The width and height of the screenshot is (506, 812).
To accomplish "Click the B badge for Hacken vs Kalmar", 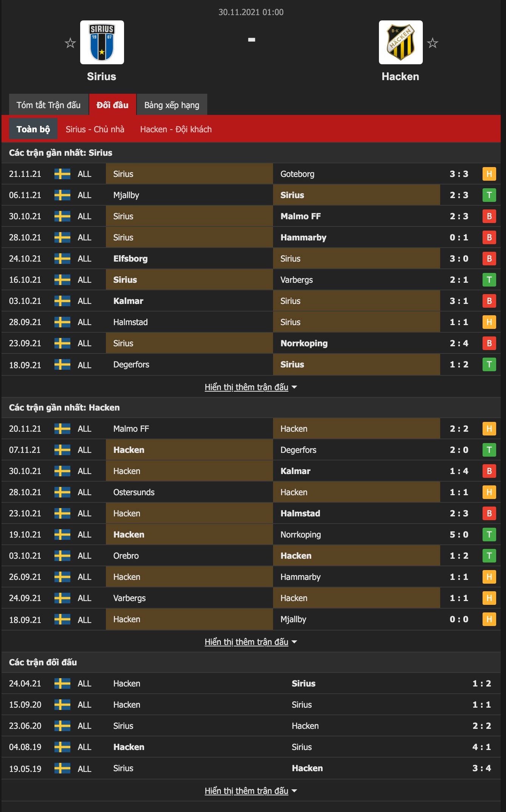I will coord(489,471).
